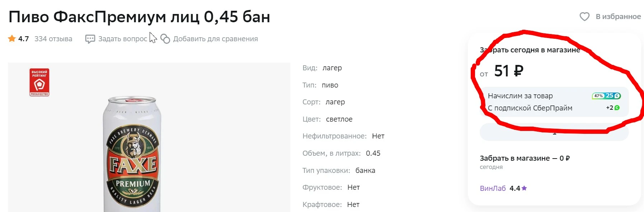Choose Добавить для сравнения
Image resolution: width=644 pixels, height=212 pixels.
[x=215, y=39]
